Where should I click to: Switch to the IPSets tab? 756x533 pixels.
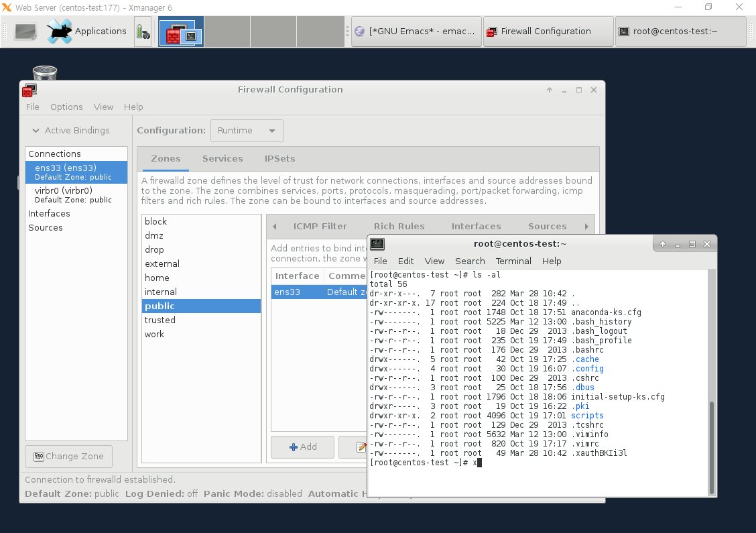(279, 158)
